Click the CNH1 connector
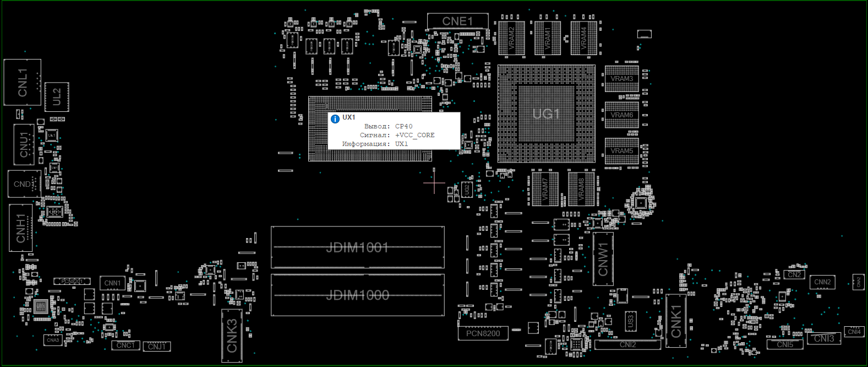Screen dimensions: 868x367 pyautogui.click(x=21, y=228)
